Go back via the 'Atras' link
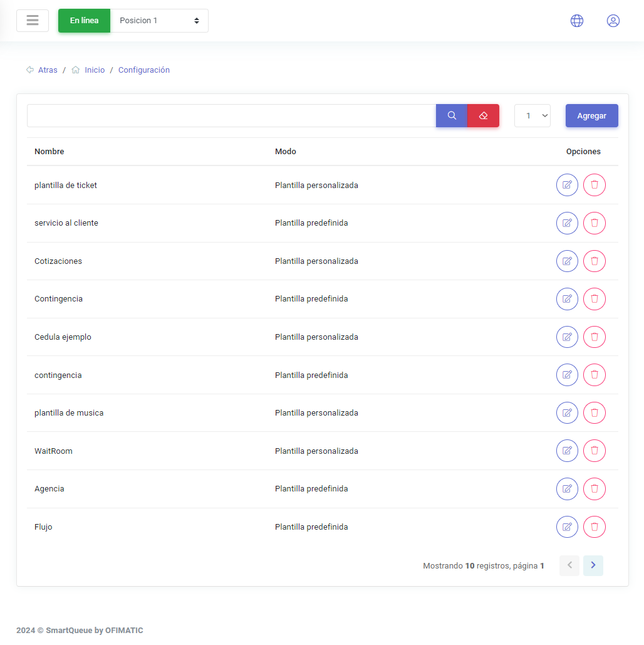 pyautogui.click(x=47, y=70)
